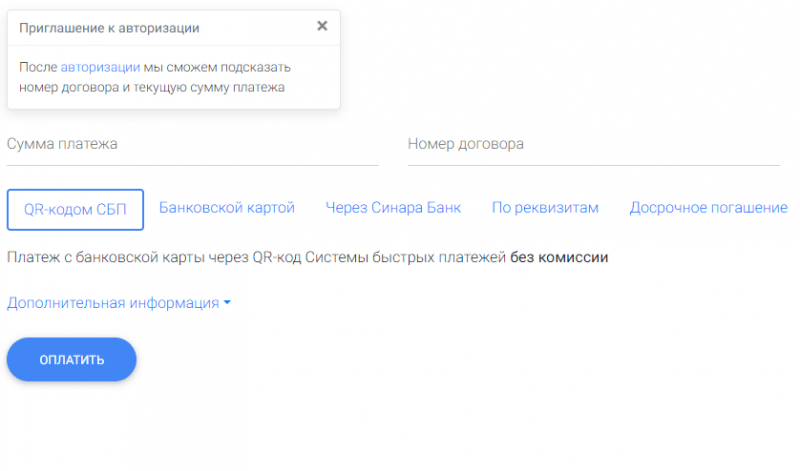The image size is (800, 471).
Task: Click the ОПЛАТИТЬ button
Action: click(71, 359)
